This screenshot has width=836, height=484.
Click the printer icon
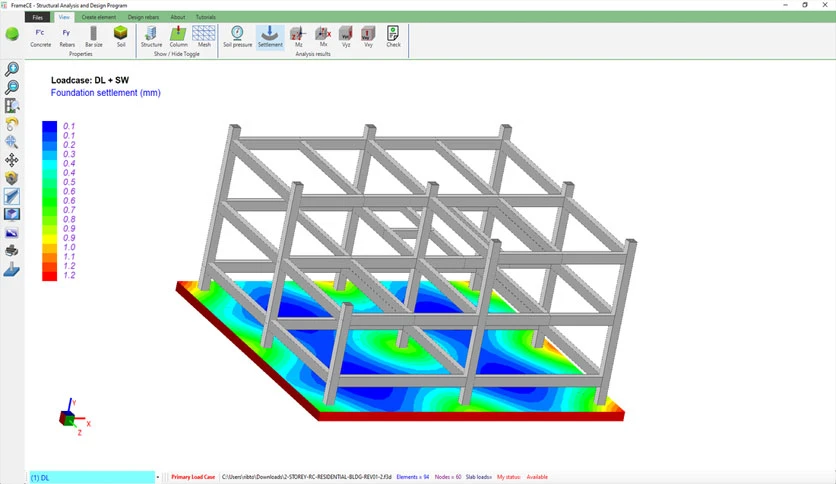(x=11, y=251)
